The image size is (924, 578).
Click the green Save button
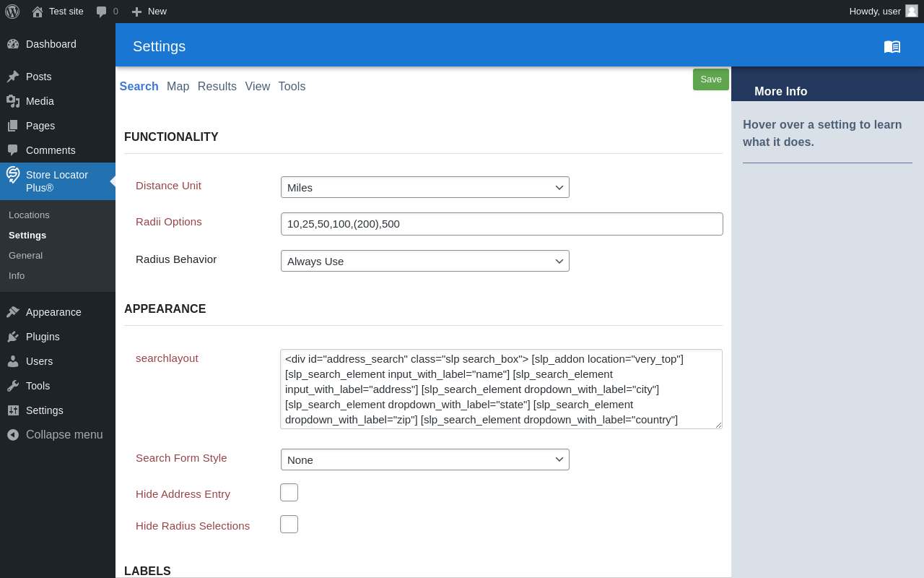coord(711,79)
